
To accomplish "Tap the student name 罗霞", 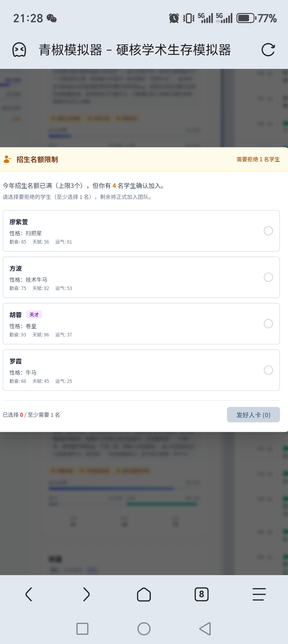I will tap(16, 362).
